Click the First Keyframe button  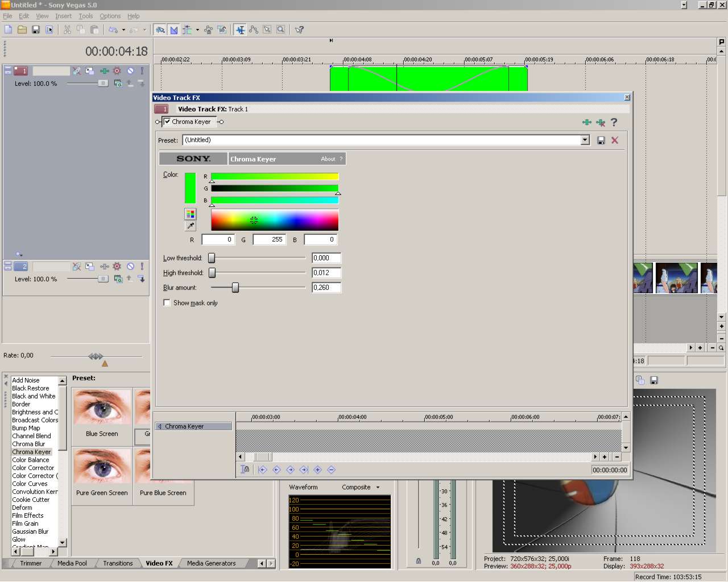(262, 469)
